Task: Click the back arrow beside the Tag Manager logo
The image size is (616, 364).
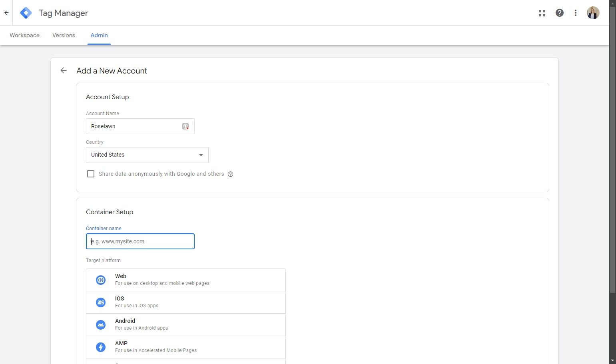Action: [x=6, y=13]
